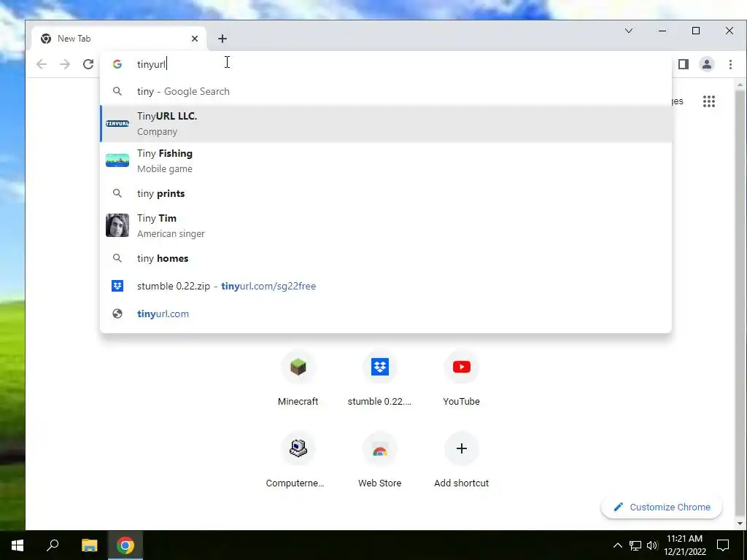Open the tab search dropdown chevron
Screen dimensions: 747x560
(x=629, y=31)
